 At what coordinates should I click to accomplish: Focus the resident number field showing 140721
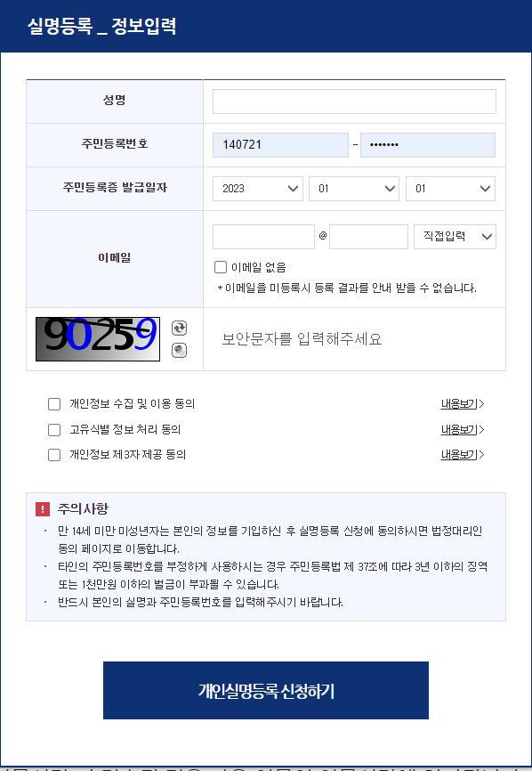[280, 145]
